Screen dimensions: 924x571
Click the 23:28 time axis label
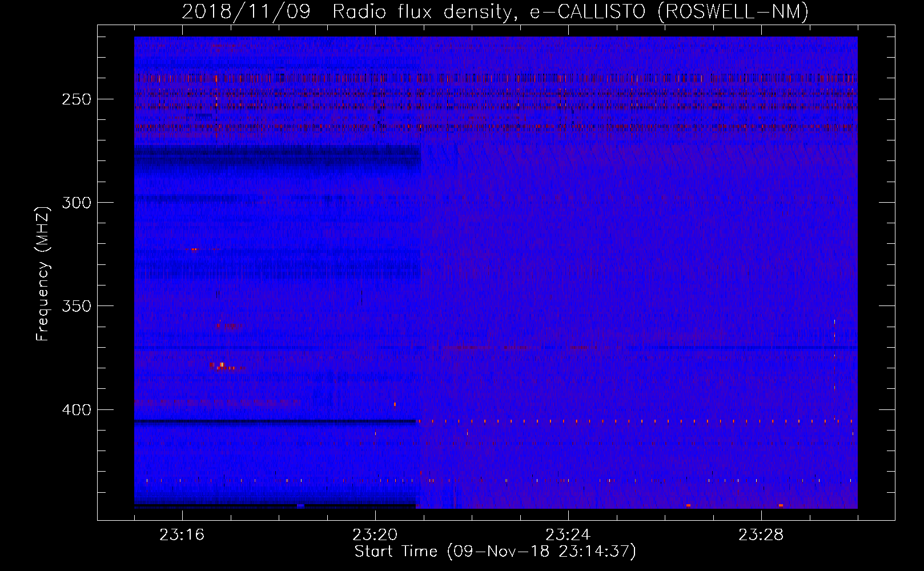(x=761, y=535)
